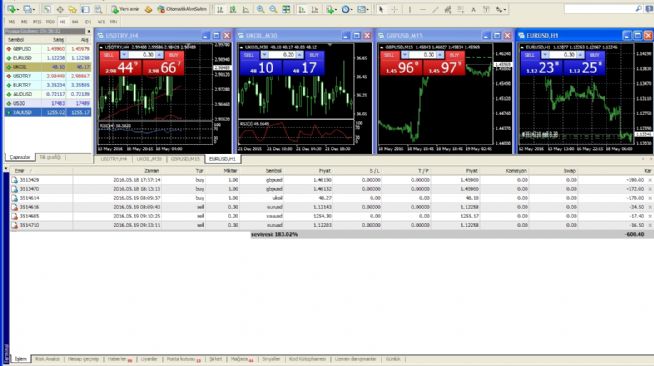
Task: Click the zoom in magnifier icon
Action: (x=260, y=9)
